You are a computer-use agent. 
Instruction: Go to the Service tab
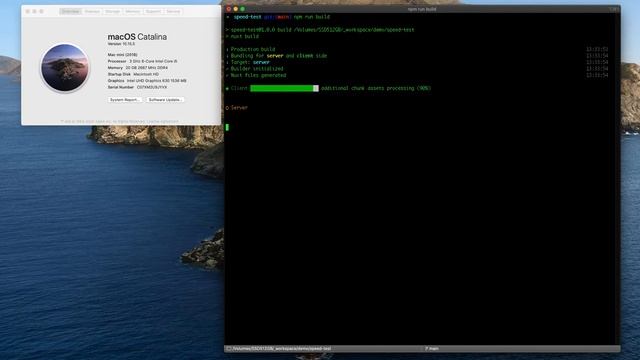click(173, 11)
